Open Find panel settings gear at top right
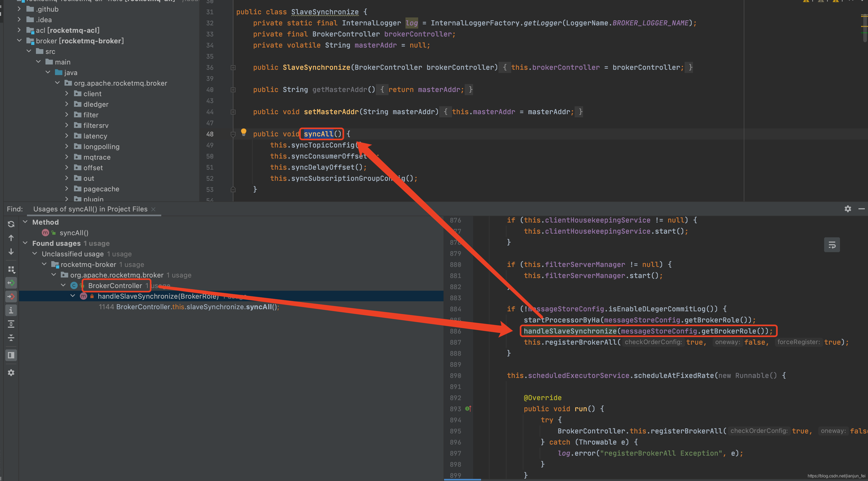The width and height of the screenshot is (868, 481). [848, 209]
